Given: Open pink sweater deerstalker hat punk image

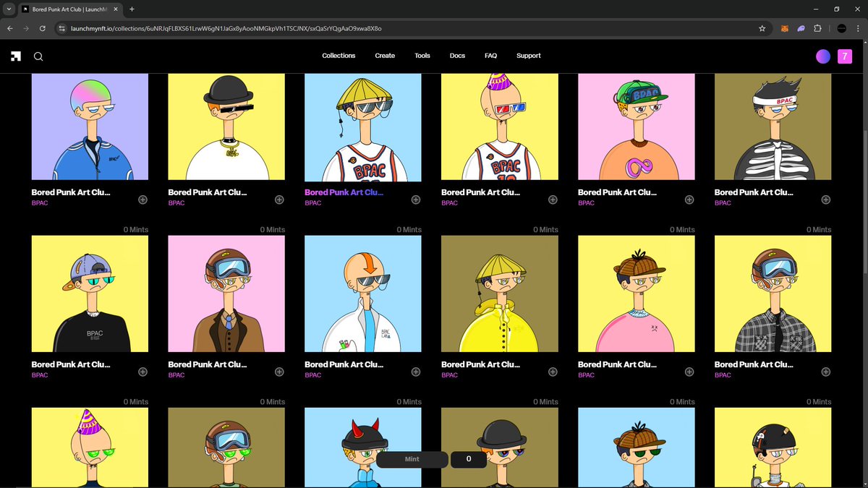Looking at the screenshot, I should point(637,294).
